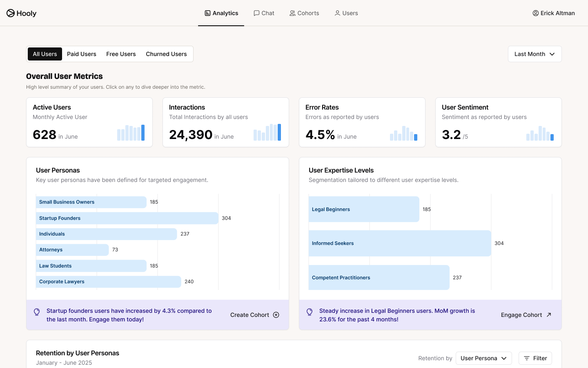Click the profile avatar icon beside Erick Altman

[536, 13]
